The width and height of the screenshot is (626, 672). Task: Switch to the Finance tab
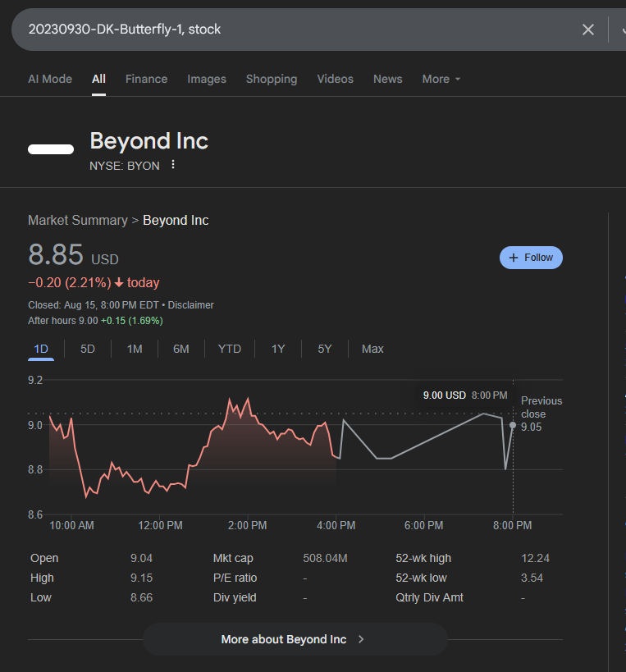pos(146,79)
